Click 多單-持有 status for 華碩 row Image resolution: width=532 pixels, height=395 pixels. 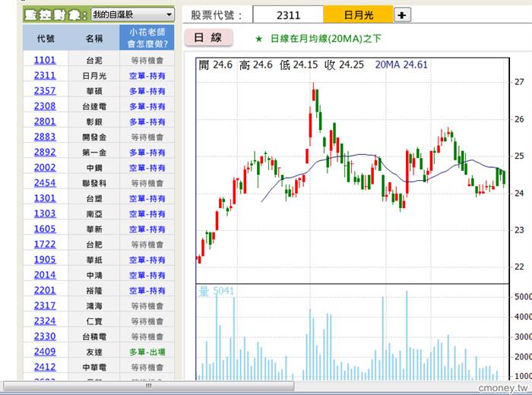pos(147,91)
